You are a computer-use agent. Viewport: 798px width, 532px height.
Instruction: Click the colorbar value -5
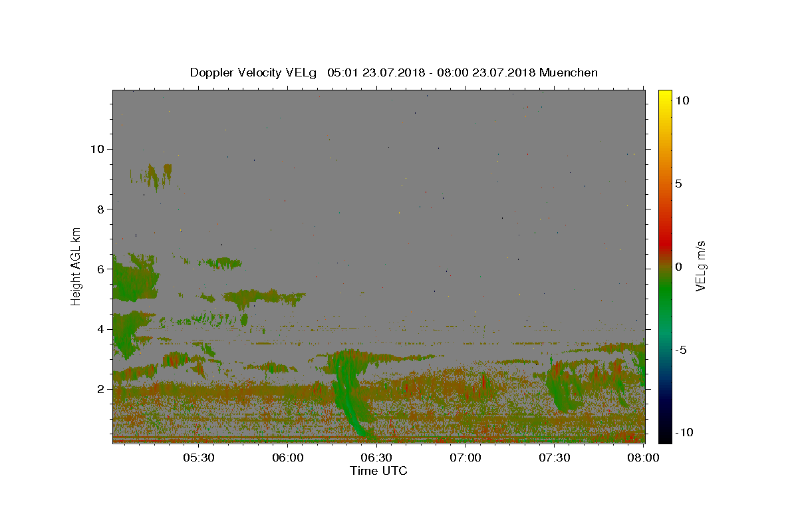681,350
